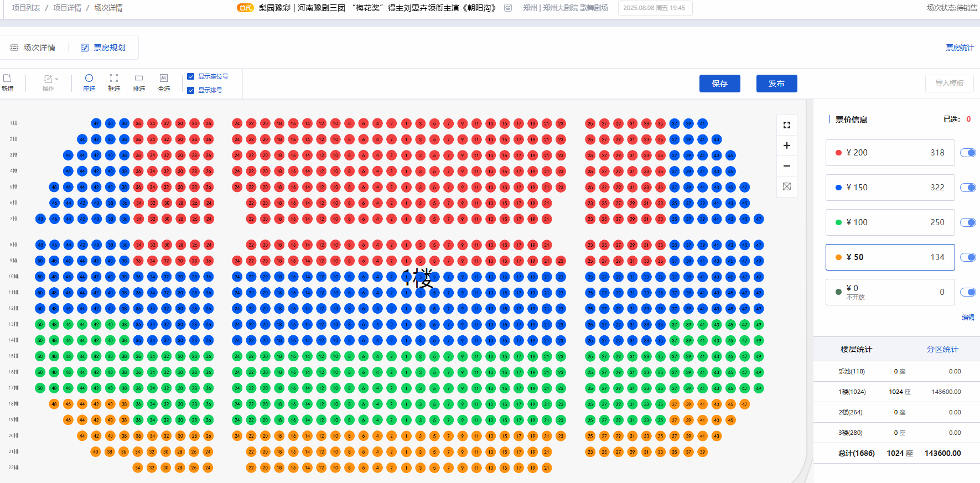Toggle the ¥200 price tier switch
The width and height of the screenshot is (980, 483).
pos(968,153)
